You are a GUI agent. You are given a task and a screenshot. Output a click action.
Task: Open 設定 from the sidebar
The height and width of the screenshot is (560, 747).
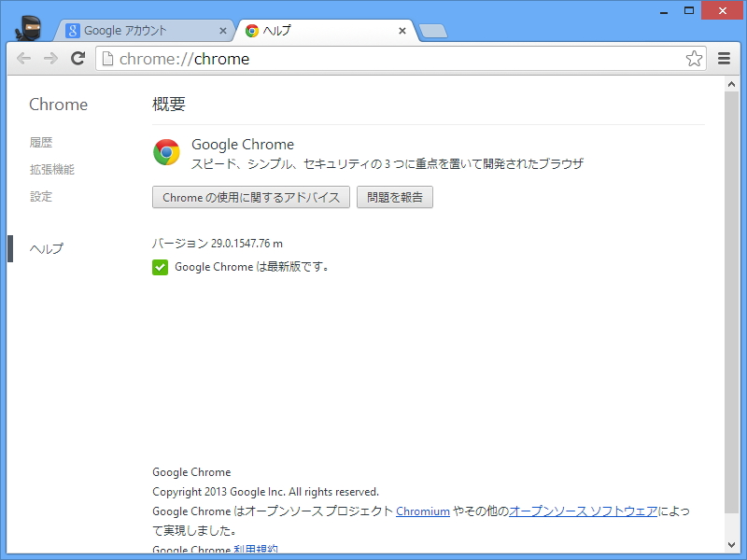coord(39,197)
